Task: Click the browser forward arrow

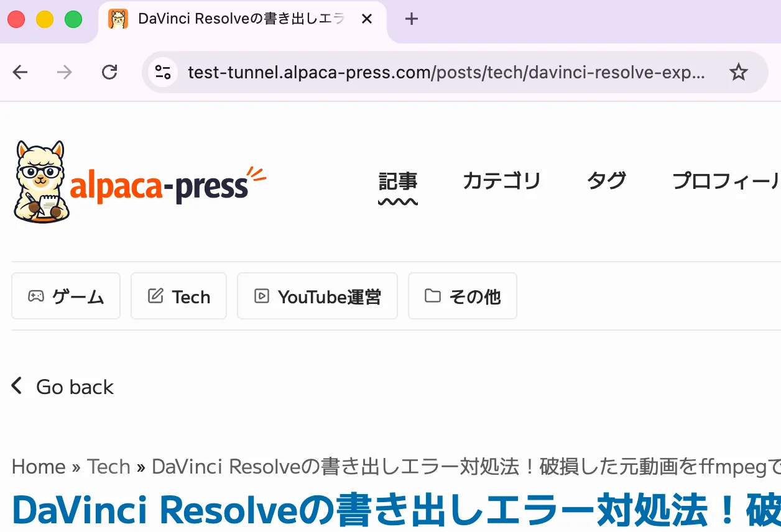Action: [65, 73]
